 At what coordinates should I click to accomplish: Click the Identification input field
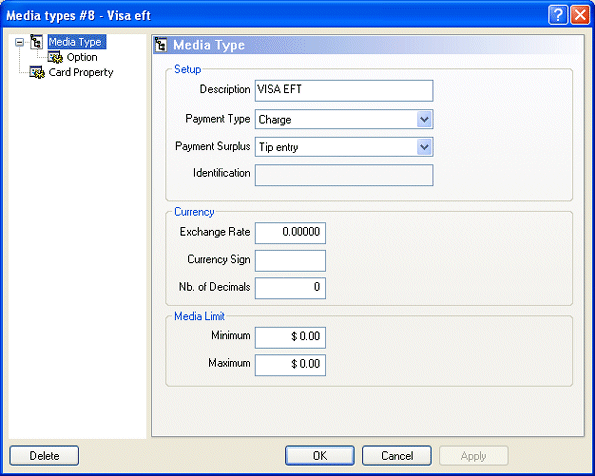pyautogui.click(x=344, y=175)
